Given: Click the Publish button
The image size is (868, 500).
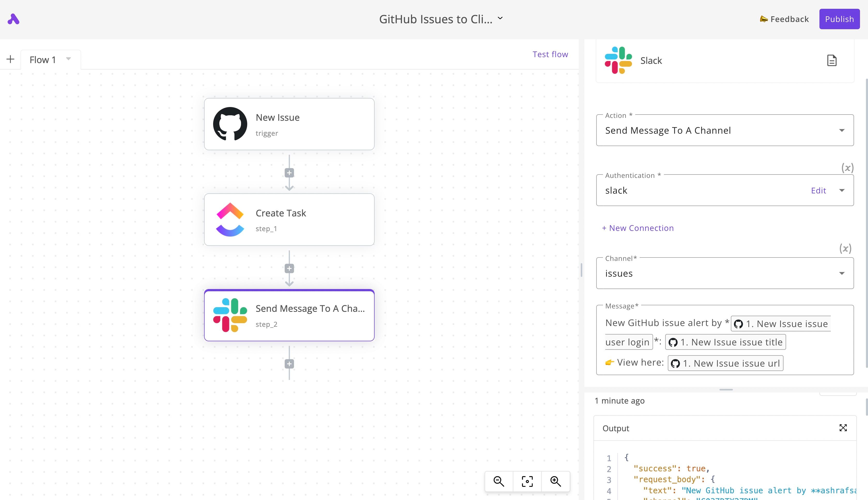Looking at the screenshot, I should coord(839,19).
